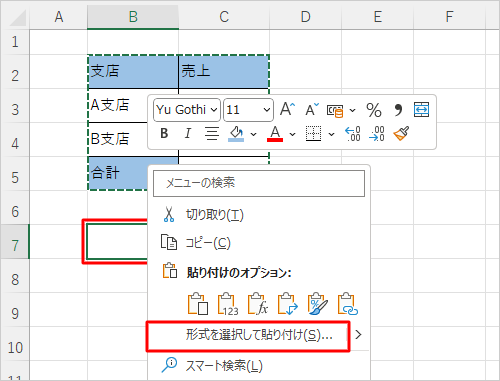Toggle italic formatting
The height and width of the screenshot is (381, 500).
tap(188, 134)
